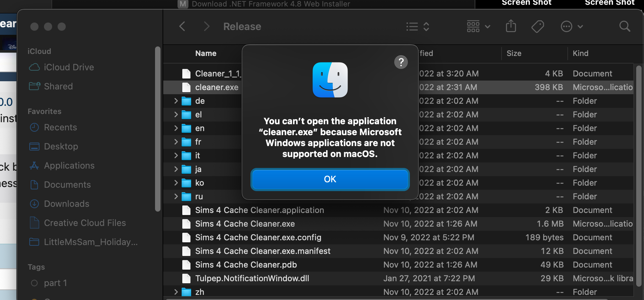
Task: Click the Edit Tags icon
Action: 538,26
